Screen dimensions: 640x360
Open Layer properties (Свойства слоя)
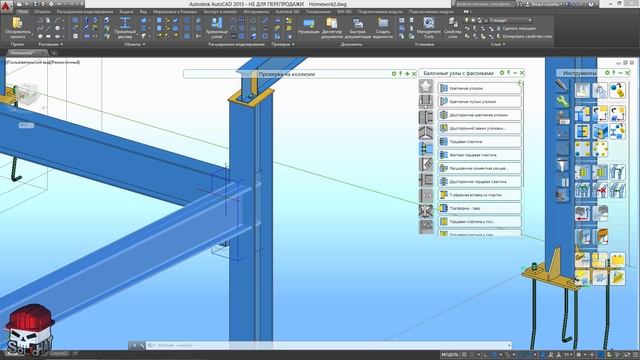click(x=452, y=27)
